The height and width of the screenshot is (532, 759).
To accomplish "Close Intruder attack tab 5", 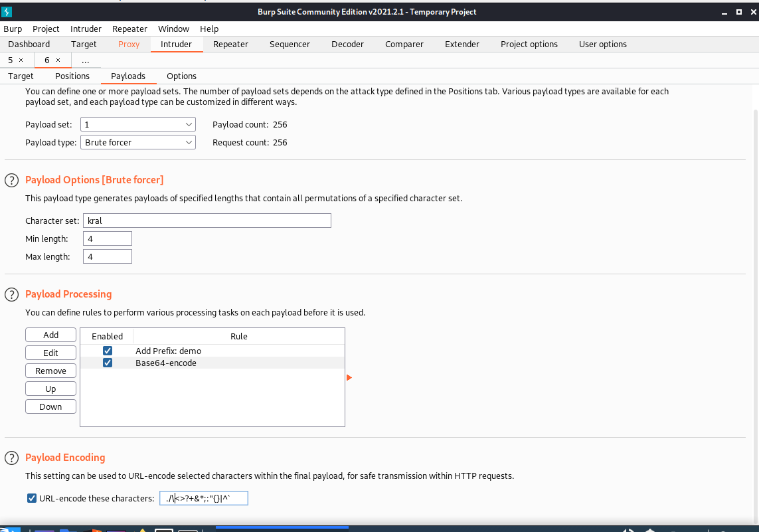I will 21,60.
